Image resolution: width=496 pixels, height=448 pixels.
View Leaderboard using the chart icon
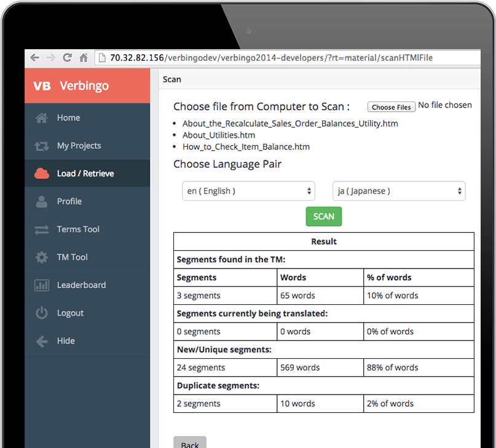[41, 285]
